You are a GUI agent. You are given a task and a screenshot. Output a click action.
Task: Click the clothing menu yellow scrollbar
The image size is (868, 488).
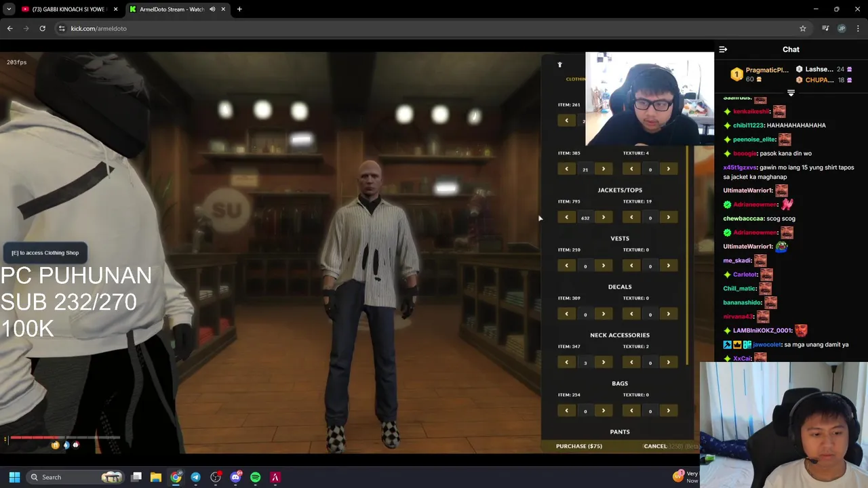687,254
